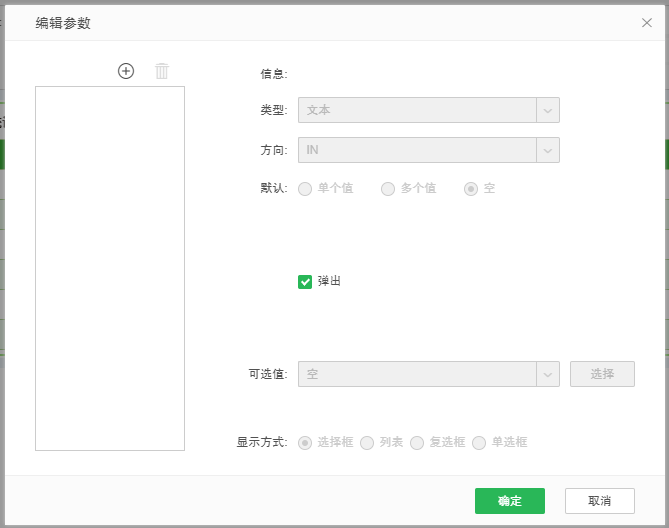Choose 单选框 display mode radio
The image size is (669, 528).
(x=479, y=442)
